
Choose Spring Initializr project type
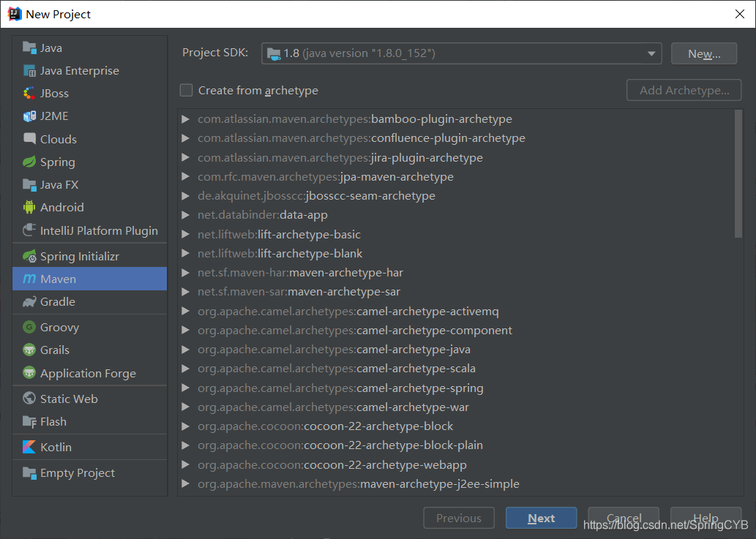point(90,256)
